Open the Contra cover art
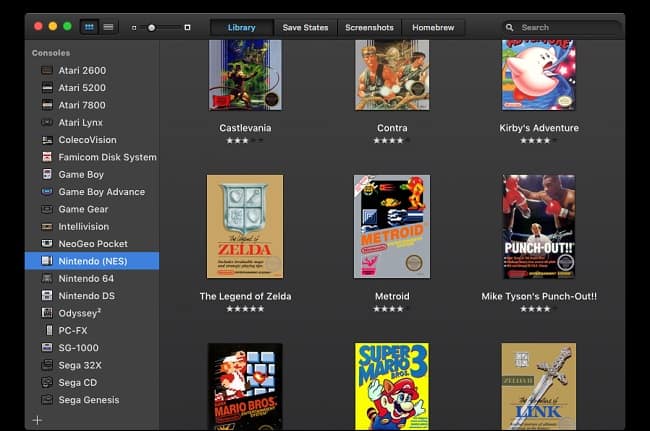The image size is (650, 431). (x=392, y=75)
